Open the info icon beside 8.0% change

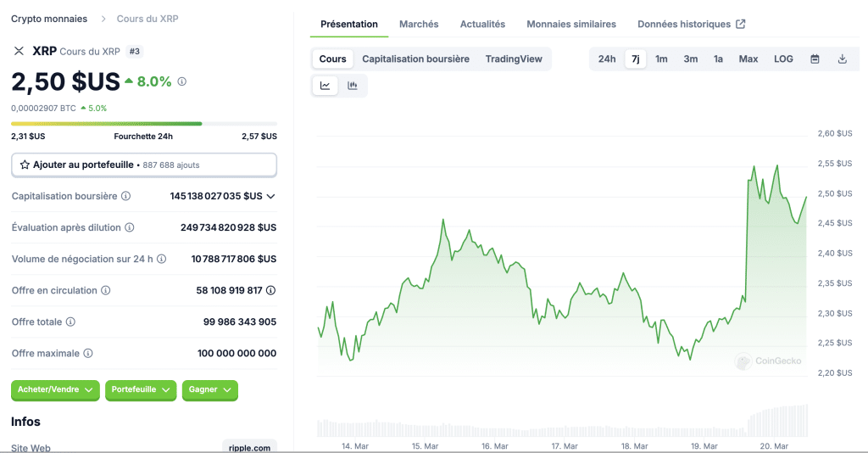point(181,81)
